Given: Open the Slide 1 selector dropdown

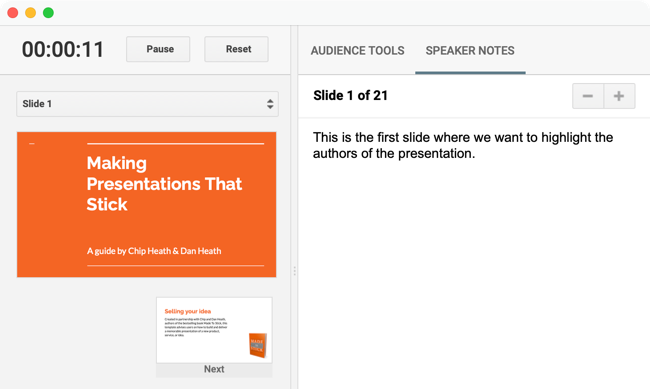Looking at the screenshot, I should click(147, 104).
